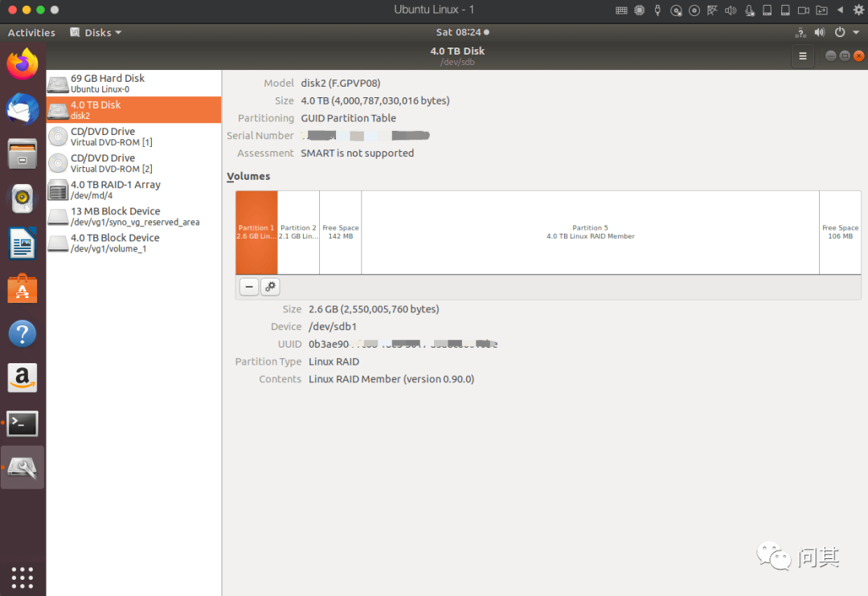Screen dimensions: 868x596
Task: Select the 4.0 TB RAID-1 Array
Action: tap(134, 190)
